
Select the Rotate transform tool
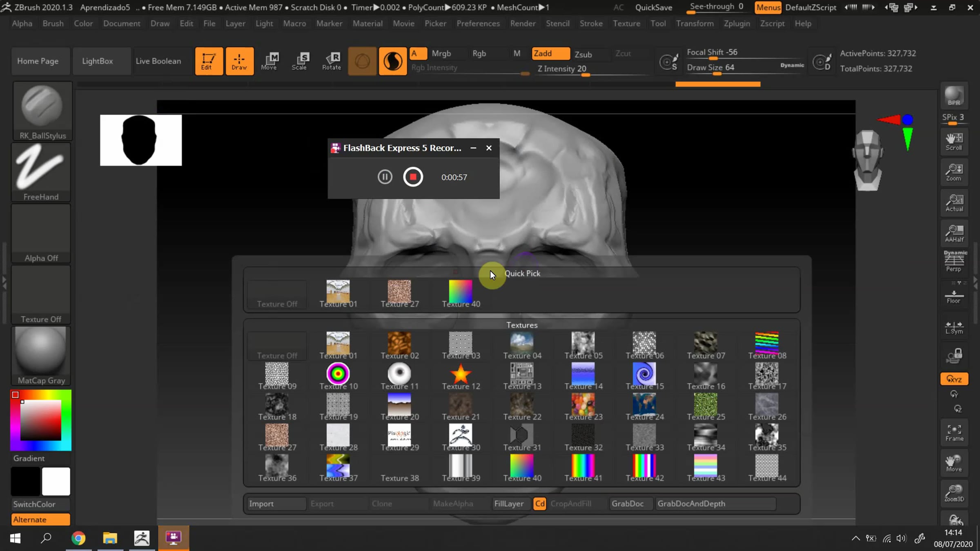tap(332, 61)
